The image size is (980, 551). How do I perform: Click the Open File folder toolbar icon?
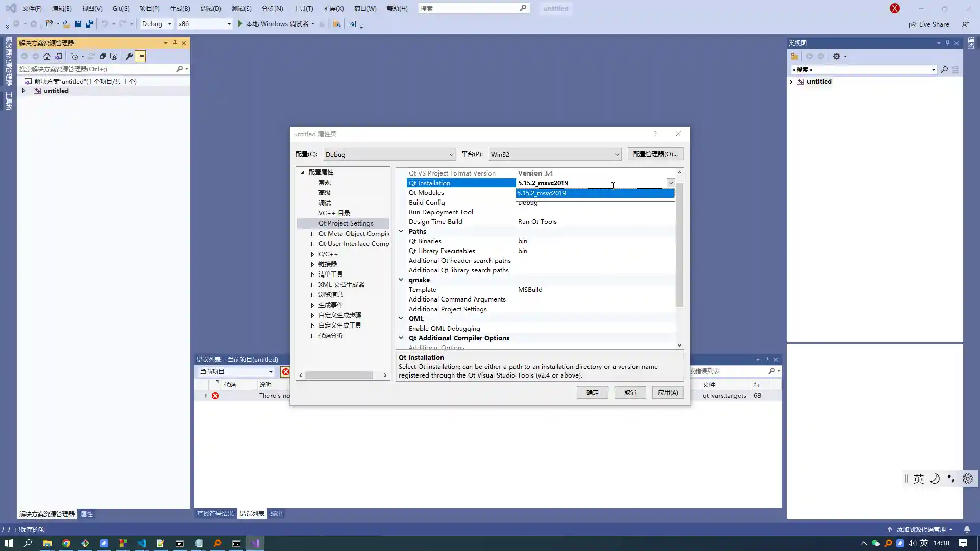[x=66, y=24]
